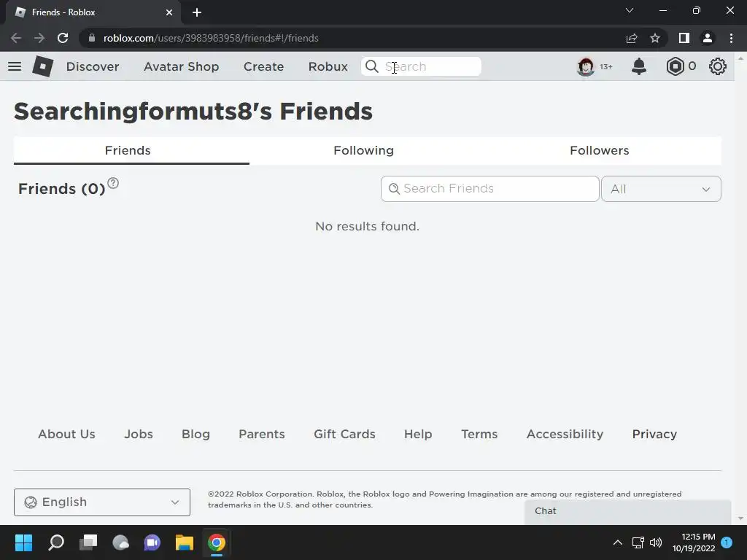
Task: Open the Jobs footer link
Action: 139,435
